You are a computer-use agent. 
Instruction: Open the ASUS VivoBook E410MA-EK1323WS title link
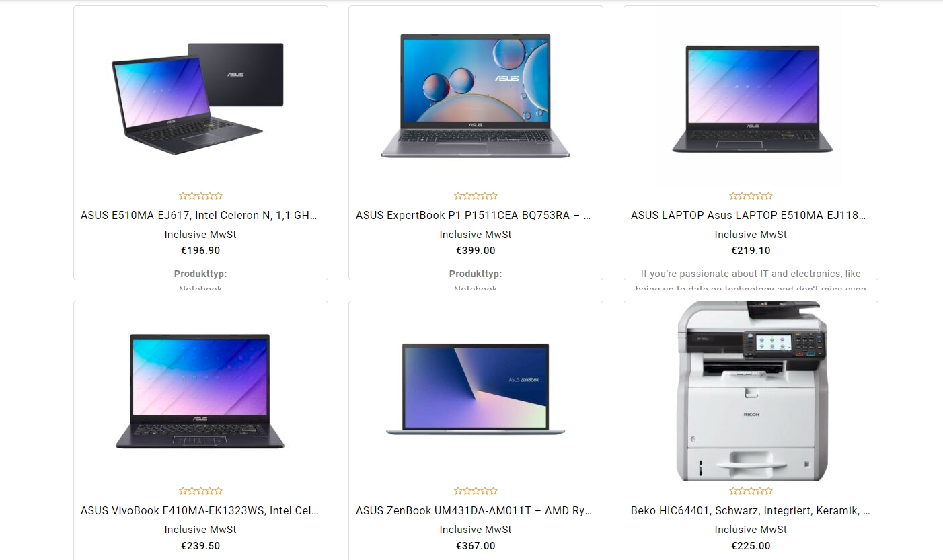200,511
